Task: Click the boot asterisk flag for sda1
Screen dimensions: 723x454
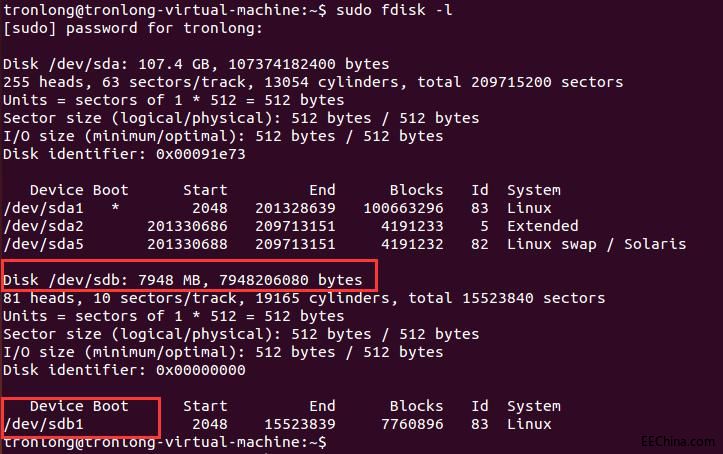Action: [x=115, y=207]
